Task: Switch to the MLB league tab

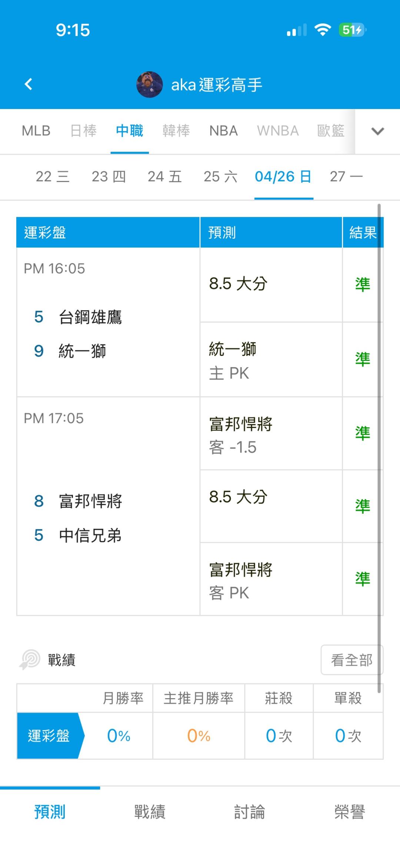Action: tap(36, 131)
